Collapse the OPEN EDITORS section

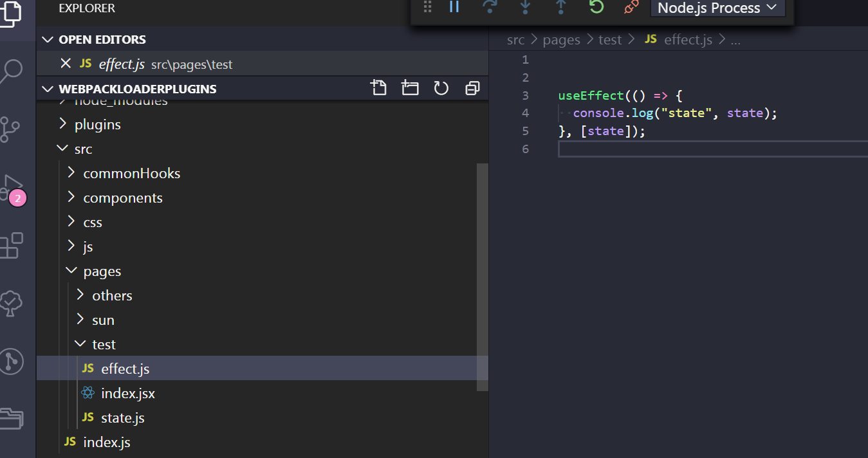[x=48, y=39]
